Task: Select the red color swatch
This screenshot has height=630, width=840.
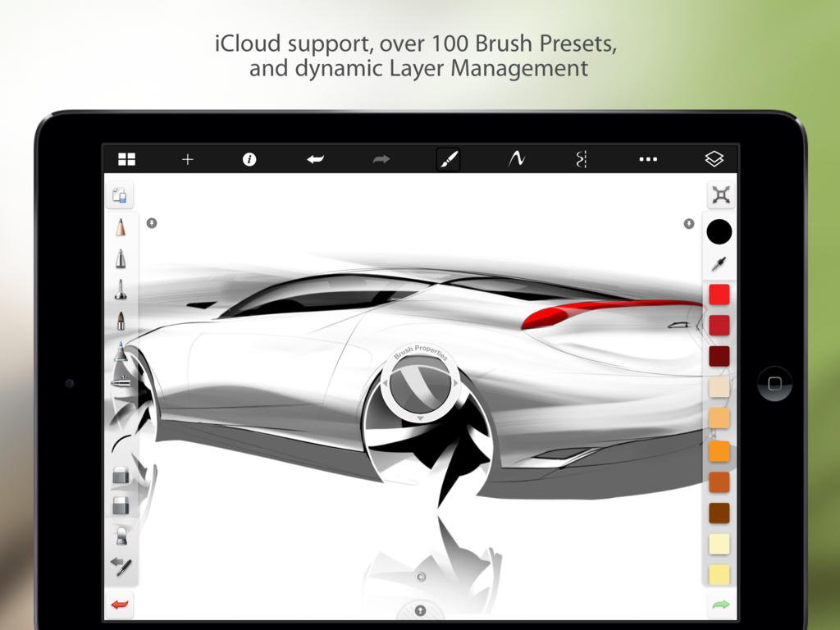Action: pos(718,294)
